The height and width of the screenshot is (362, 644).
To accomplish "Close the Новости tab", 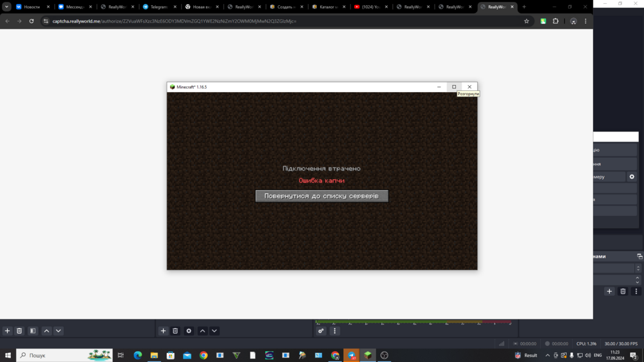I will pos(48,6).
